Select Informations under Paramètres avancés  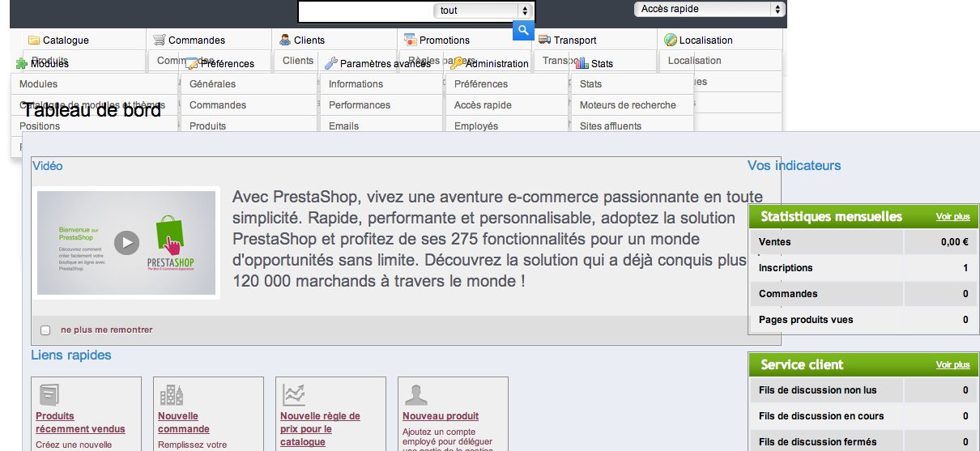[356, 84]
